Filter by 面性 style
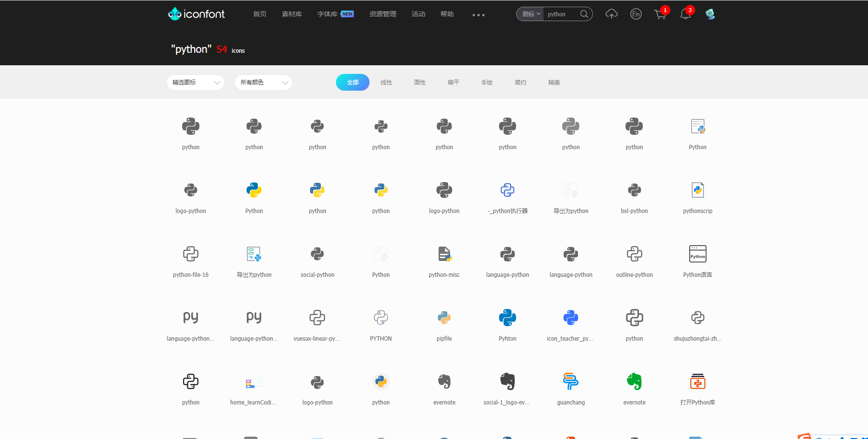The image size is (868, 439). pyautogui.click(x=420, y=83)
